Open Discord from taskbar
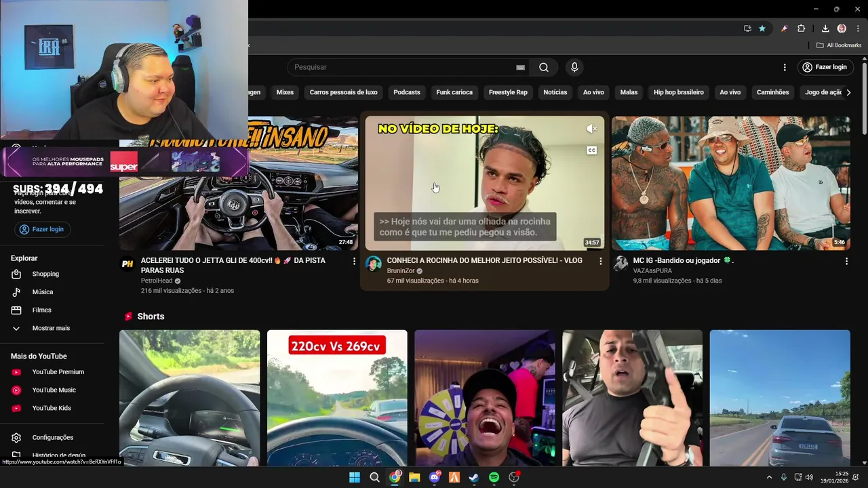 pyautogui.click(x=435, y=477)
